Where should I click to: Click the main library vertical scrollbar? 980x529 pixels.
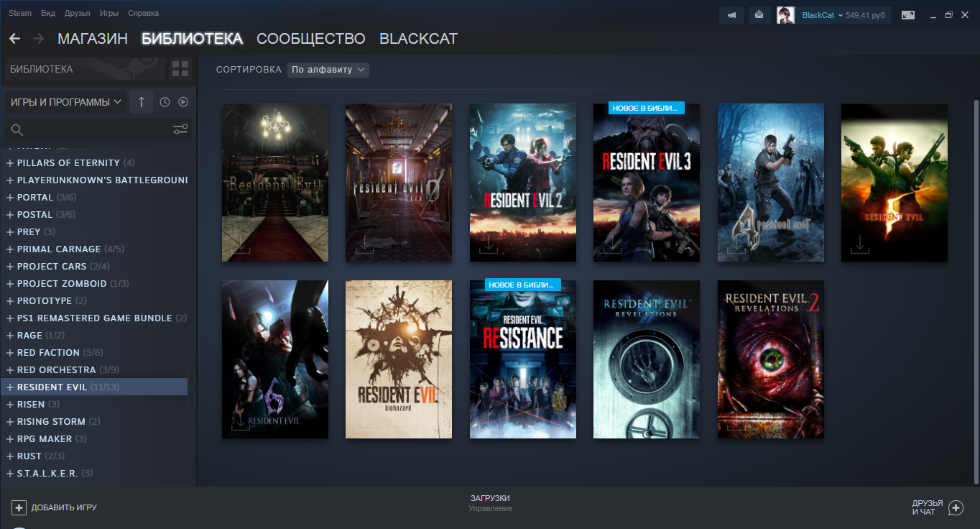pos(975,291)
